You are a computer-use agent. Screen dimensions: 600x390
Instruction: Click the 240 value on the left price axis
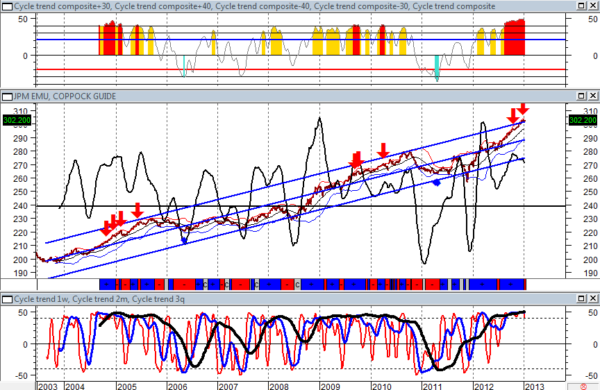click(21, 206)
